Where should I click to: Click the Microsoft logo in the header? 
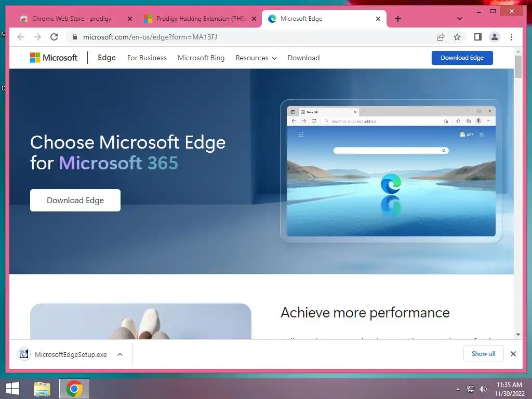tap(54, 58)
